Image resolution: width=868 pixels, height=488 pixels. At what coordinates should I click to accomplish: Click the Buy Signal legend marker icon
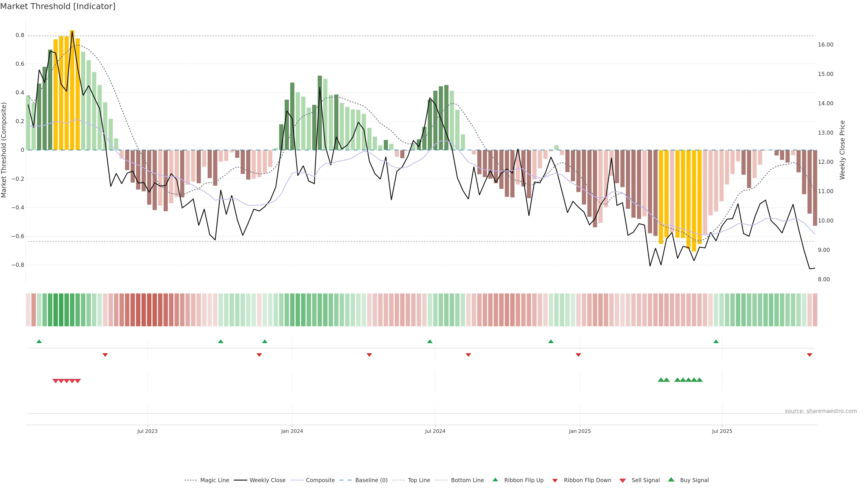pos(671,480)
